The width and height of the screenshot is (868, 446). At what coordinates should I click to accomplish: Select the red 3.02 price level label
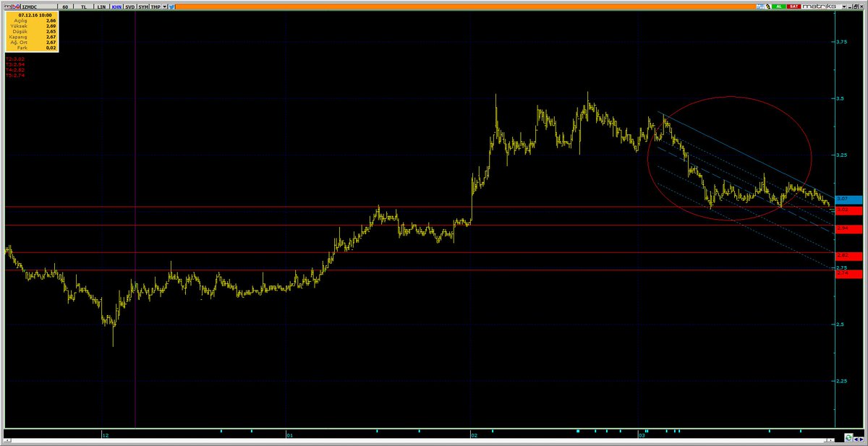[848, 210]
